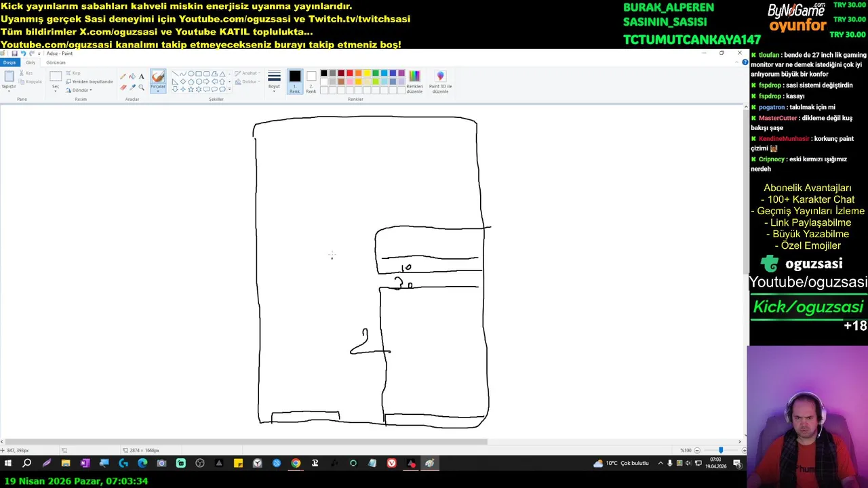Viewport: 868px width, 488px height.
Task: Select the Pencil tool in Araçlar
Action: point(123,77)
